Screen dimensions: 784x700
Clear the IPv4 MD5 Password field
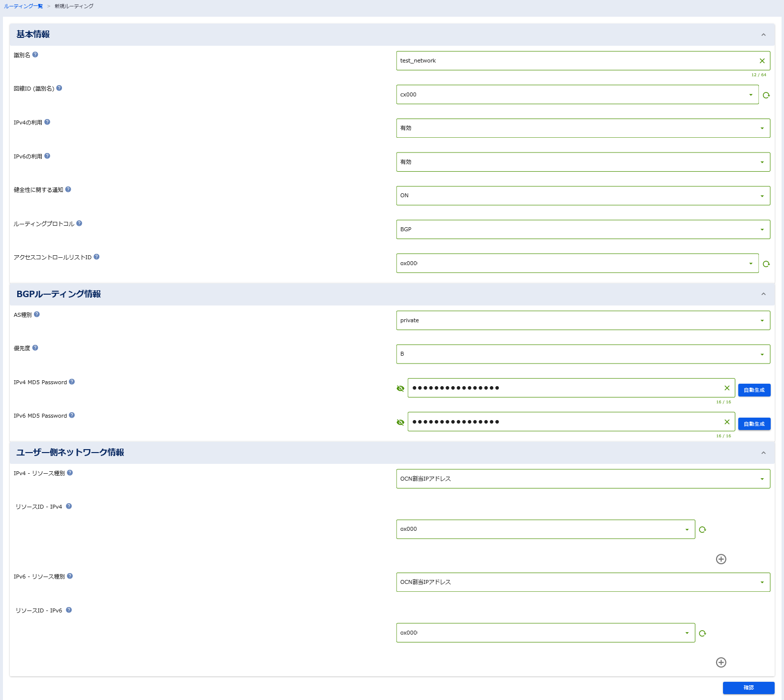[726, 388]
